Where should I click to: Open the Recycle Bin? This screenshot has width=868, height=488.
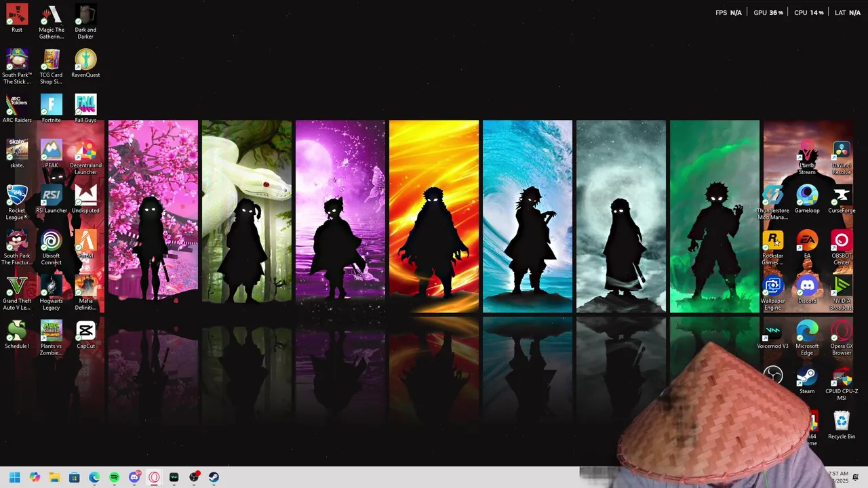[x=842, y=425]
